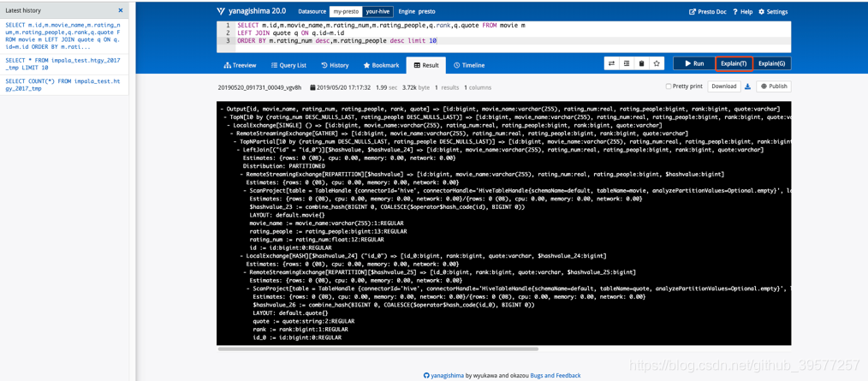The height and width of the screenshot is (381, 868).
Task: Click the yanagishima logo
Action: tap(252, 11)
